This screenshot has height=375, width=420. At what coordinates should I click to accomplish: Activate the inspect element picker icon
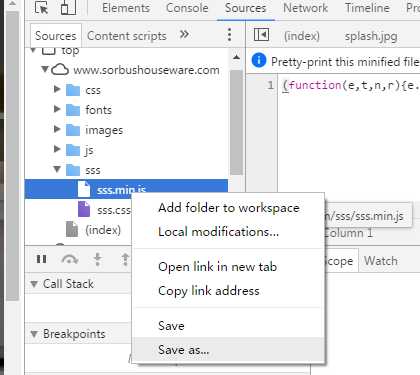(41, 7)
